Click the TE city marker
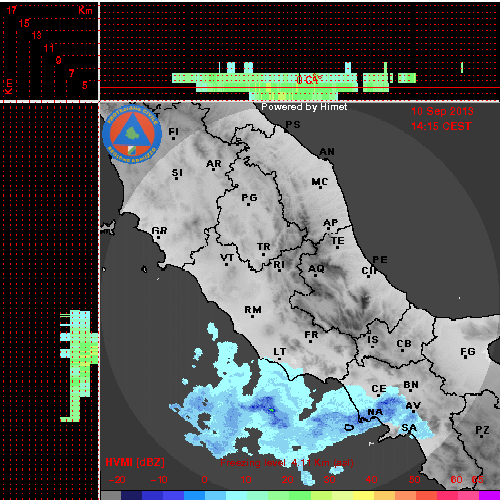 coord(338,247)
